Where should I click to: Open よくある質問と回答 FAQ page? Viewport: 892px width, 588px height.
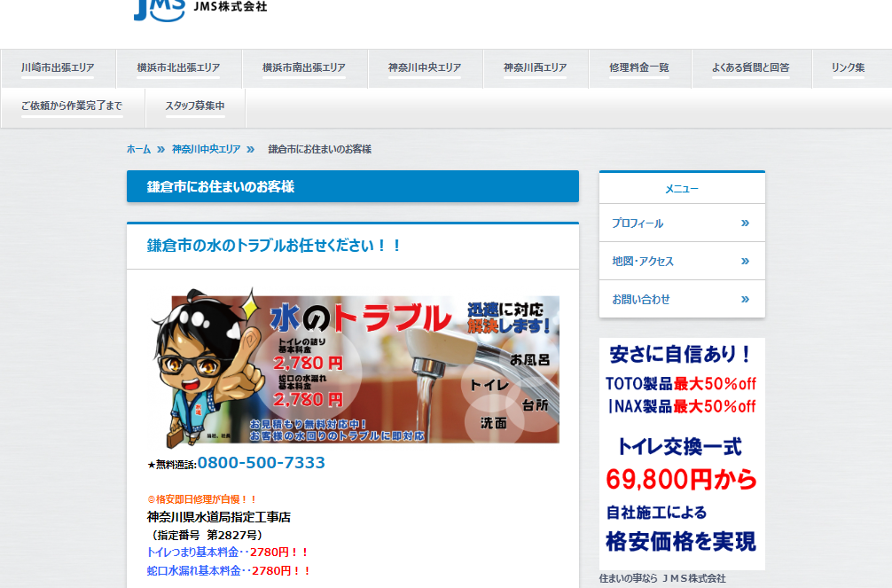point(751,67)
